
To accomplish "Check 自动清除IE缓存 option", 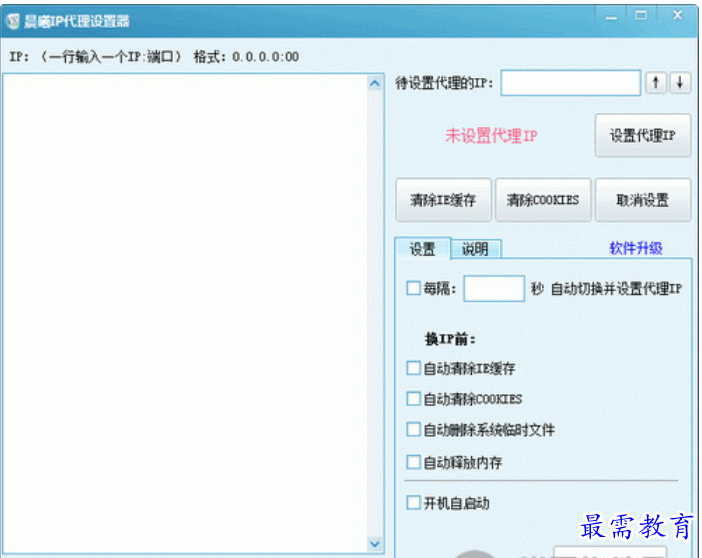I will (x=413, y=368).
